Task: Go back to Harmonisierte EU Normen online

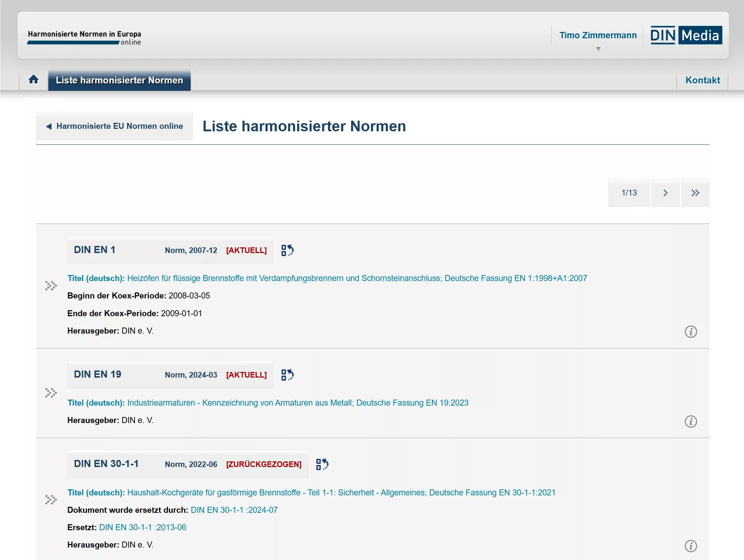Action: pyautogui.click(x=114, y=126)
